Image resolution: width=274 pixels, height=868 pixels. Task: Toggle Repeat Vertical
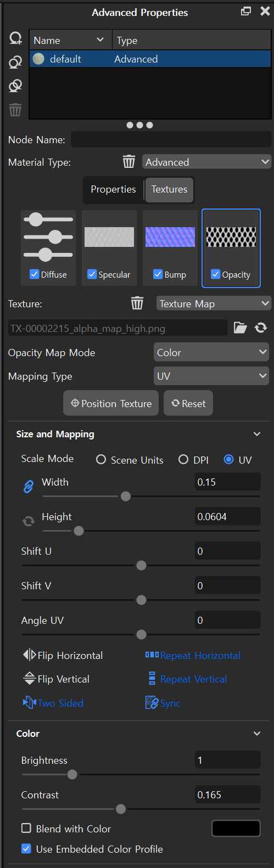point(187,679)
